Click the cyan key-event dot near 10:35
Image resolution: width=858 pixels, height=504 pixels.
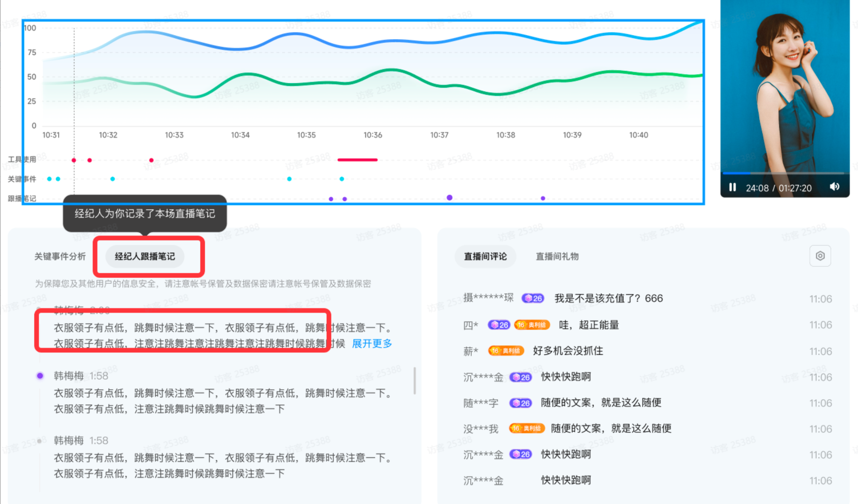pyautogui.click(x=289, y=179)
